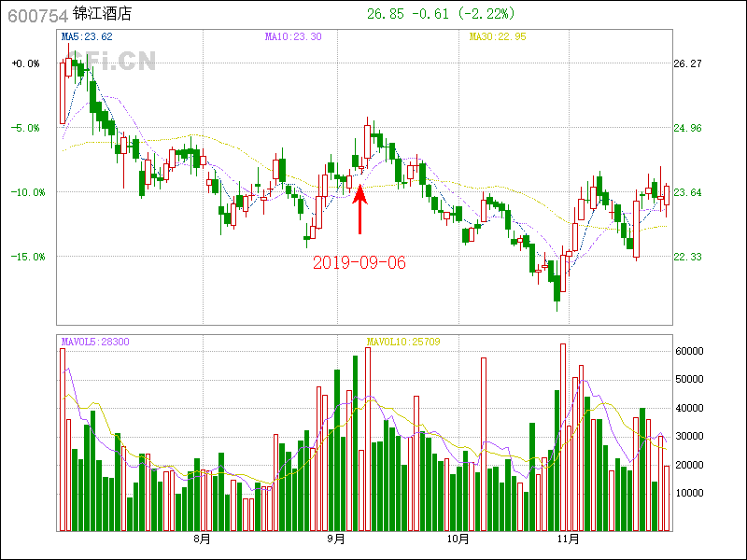
Task: Click the MAVOL5:28300 volume label
Action: point(95,343)
